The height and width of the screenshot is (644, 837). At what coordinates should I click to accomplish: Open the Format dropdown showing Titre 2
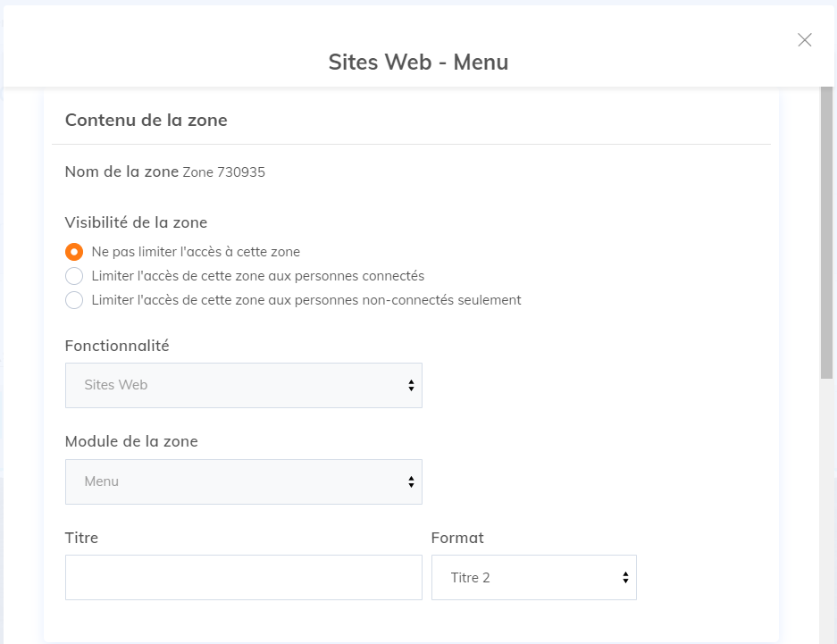click(x=533, y=578)
